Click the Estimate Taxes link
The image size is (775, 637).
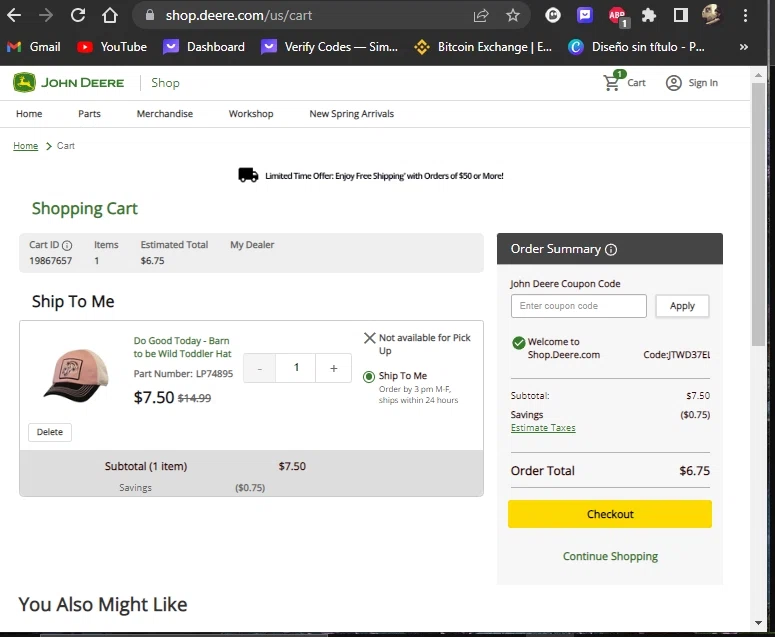(543, 427)
